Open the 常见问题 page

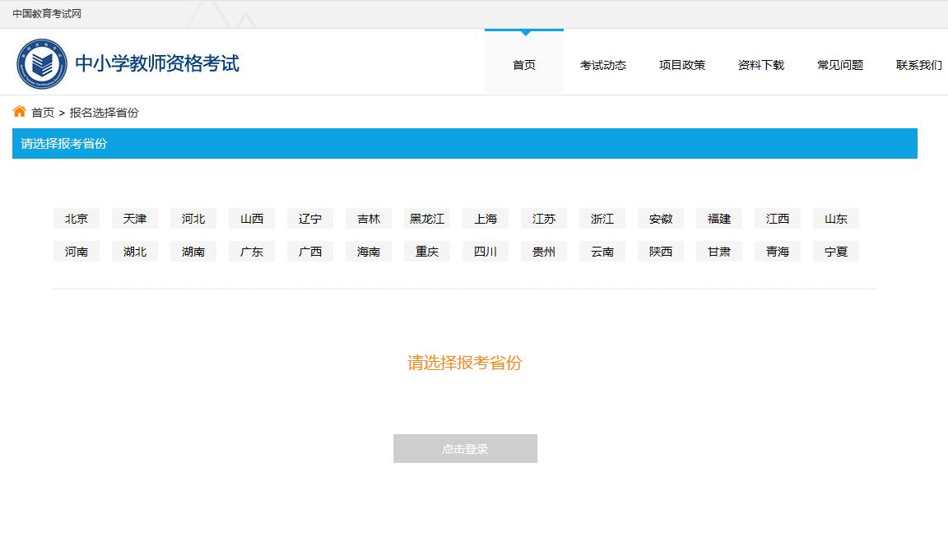(x=839, y=65)
